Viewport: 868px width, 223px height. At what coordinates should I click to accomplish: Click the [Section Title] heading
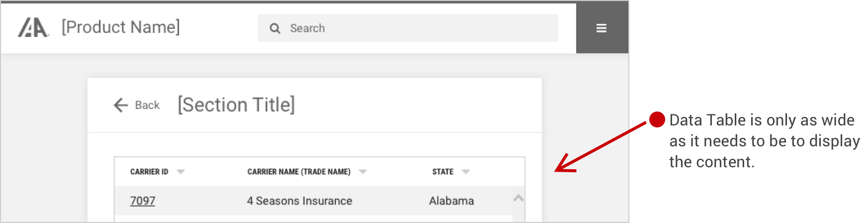236,105
